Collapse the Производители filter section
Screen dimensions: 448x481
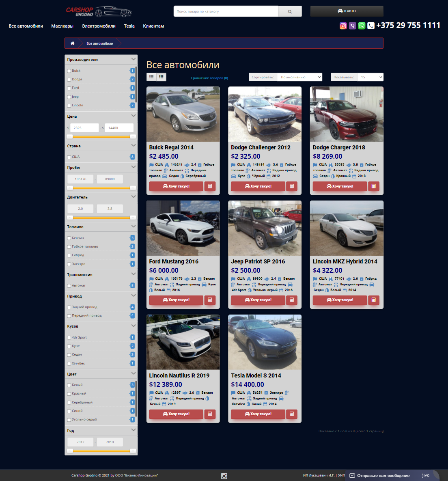click(134, 59)
